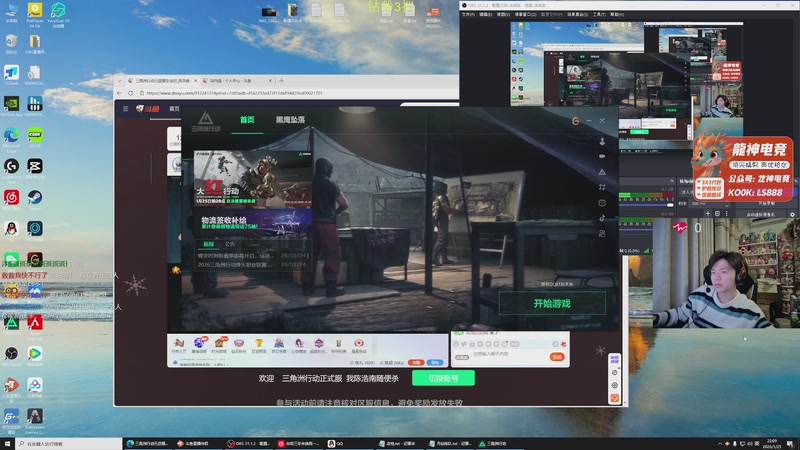Switch to the 首页 tab in game launcher

click(x=247, y=120)
